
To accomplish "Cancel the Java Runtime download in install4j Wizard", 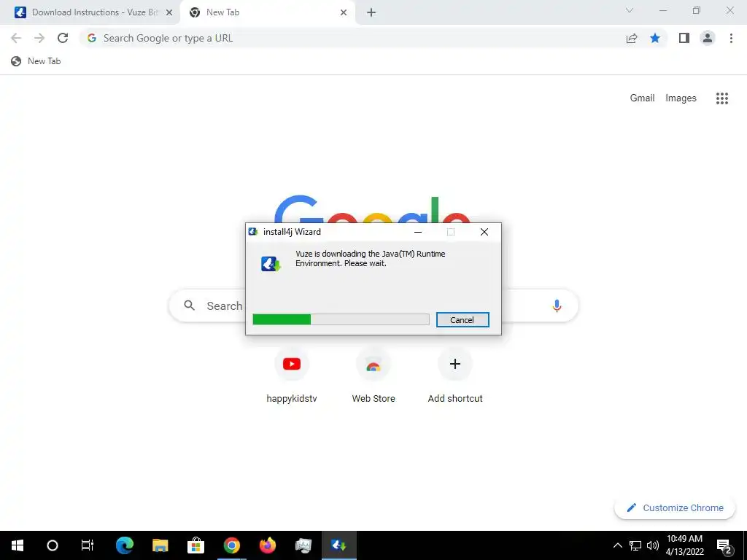I will (462, 320).
